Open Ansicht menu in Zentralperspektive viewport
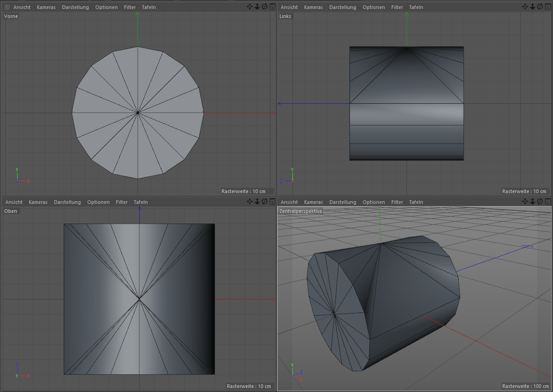 (x=289, y=202)
